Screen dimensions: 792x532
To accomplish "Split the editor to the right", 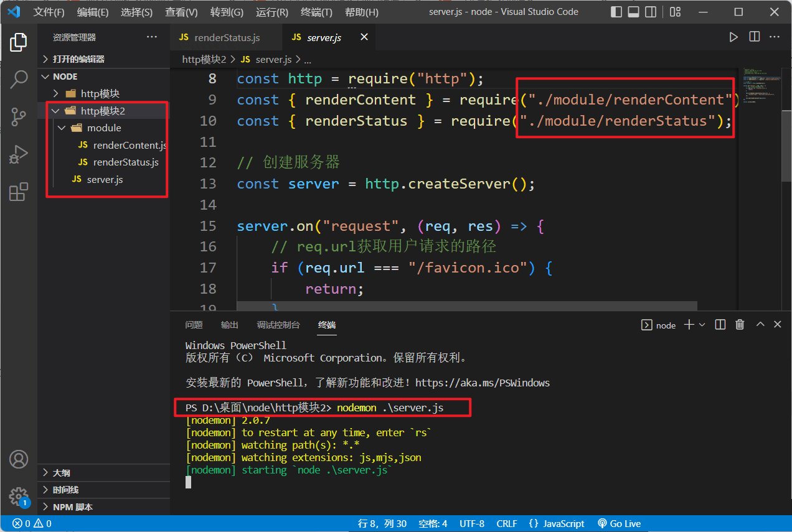I will pos(754,37).
